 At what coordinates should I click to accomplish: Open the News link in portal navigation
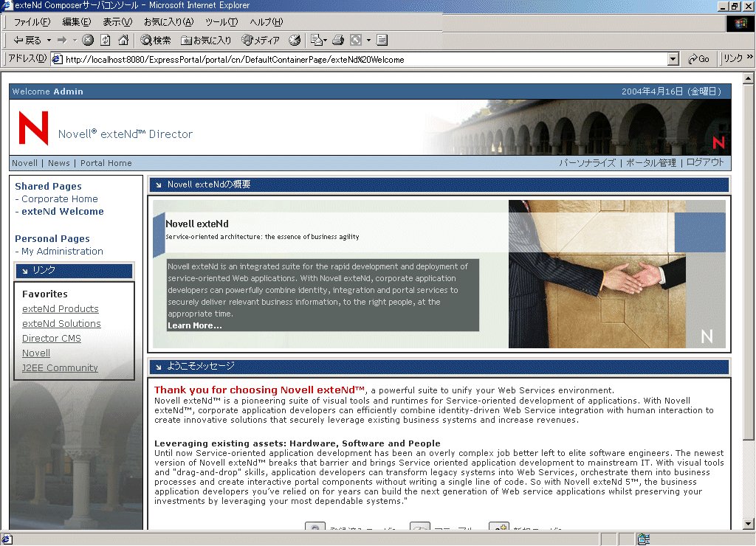point(59,163)
